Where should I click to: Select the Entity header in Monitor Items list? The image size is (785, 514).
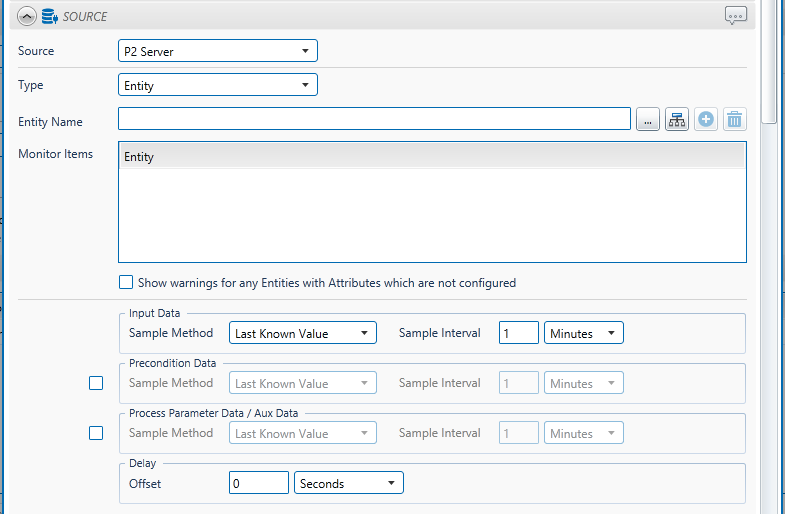[431, 157]
